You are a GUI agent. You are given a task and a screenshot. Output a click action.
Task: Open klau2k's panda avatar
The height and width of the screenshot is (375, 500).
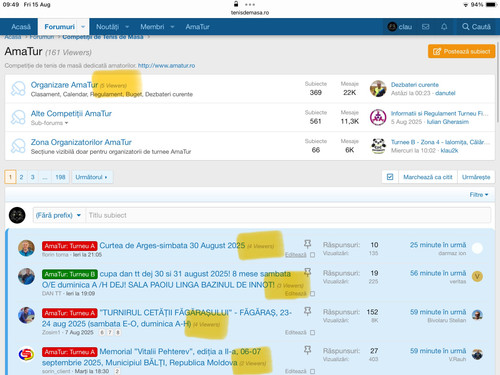coord(378,146)
